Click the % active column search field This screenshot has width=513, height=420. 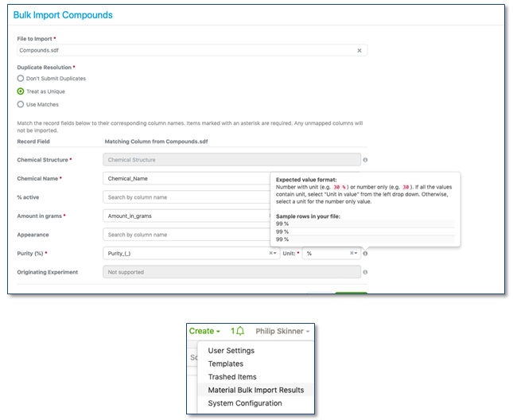click(x=187, y=197)
